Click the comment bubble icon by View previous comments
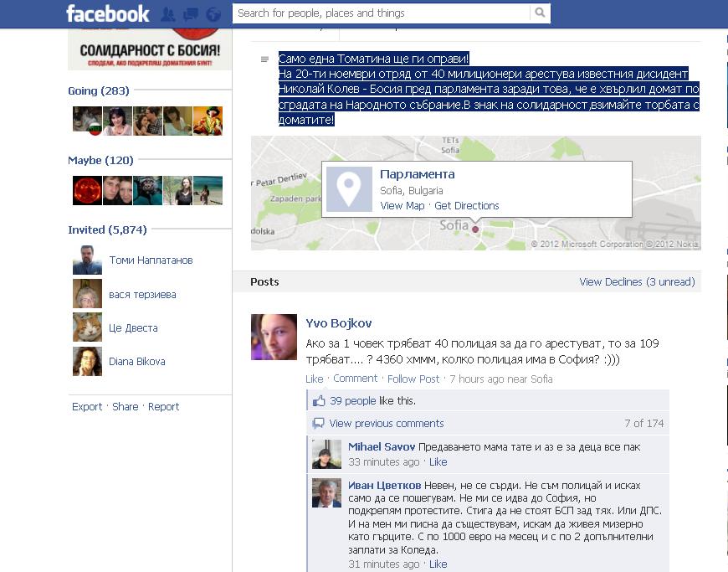This screenshot has width=728, height=572. 318,423
